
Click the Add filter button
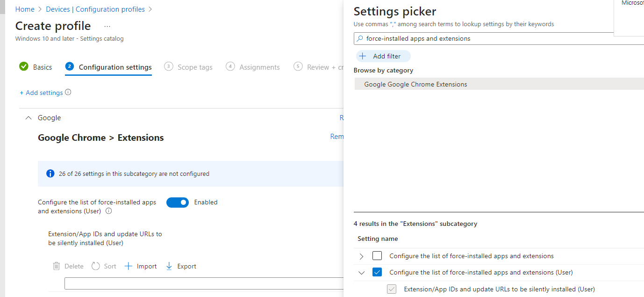point(383,56)
